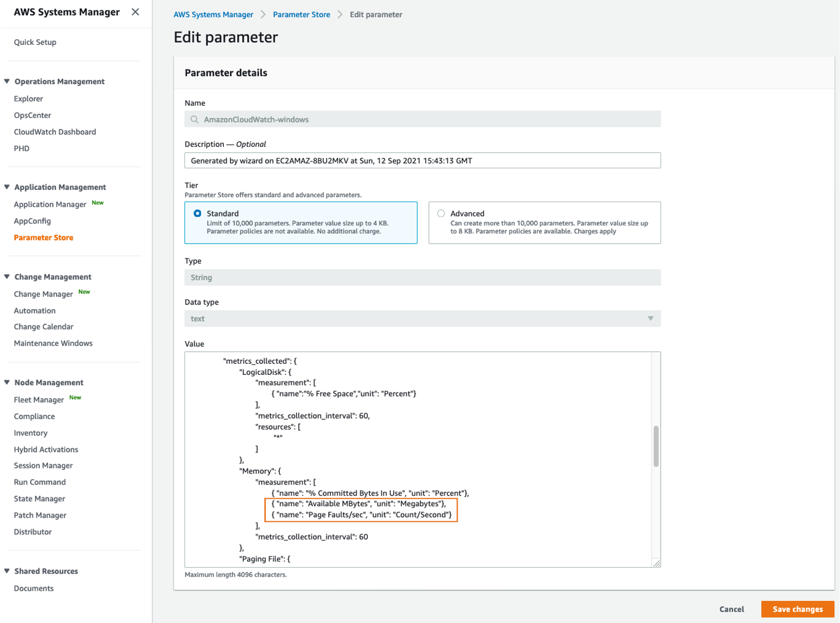Open Inventory in sidebar
Viewport: 840px width, 623px height.
point(30,433)
